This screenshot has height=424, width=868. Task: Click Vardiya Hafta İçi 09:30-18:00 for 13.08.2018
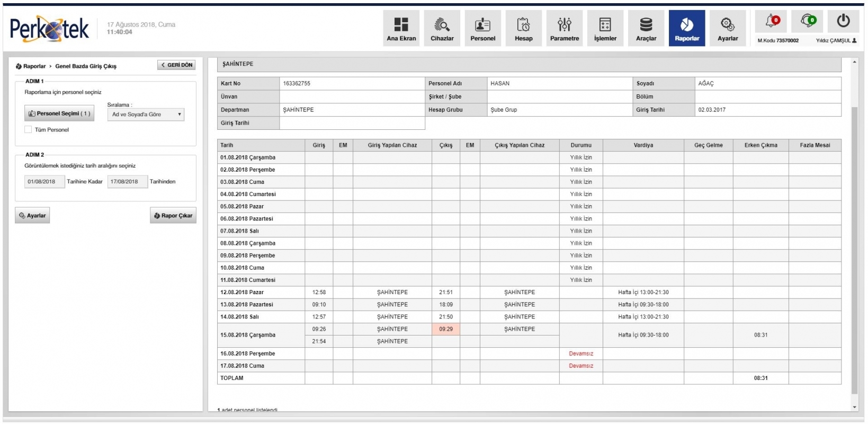[643, 305]
